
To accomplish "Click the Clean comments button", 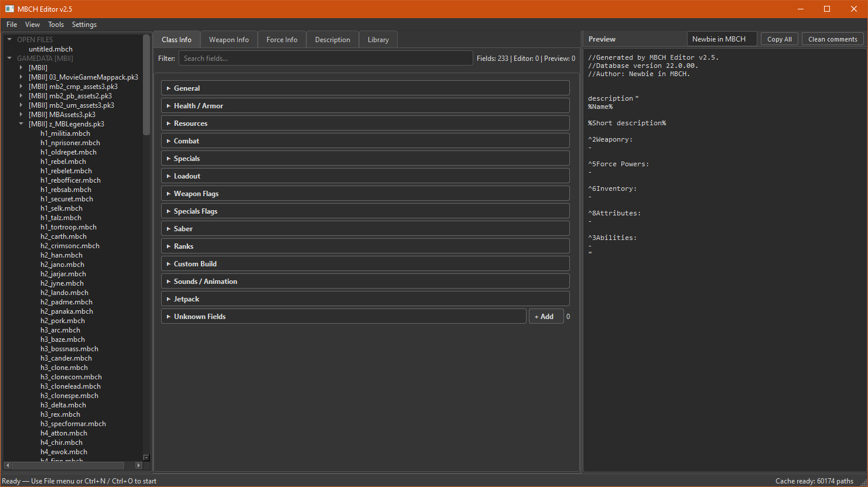I will 833,39.
